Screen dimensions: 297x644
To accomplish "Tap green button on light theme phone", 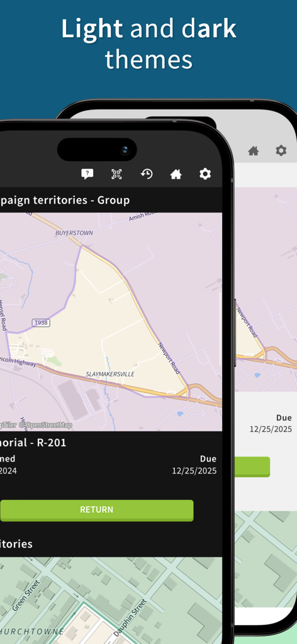I will [252, 467].
